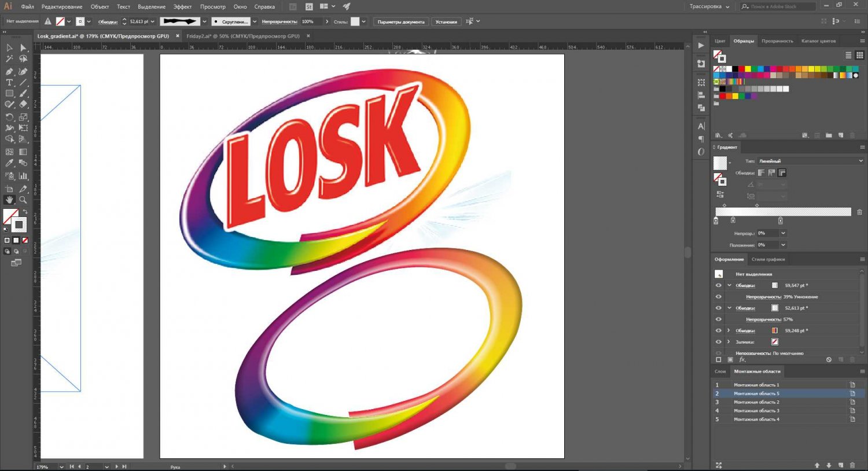Select the Type tool
The height and width of the screenshot is (471, 868).
(9, 83)
